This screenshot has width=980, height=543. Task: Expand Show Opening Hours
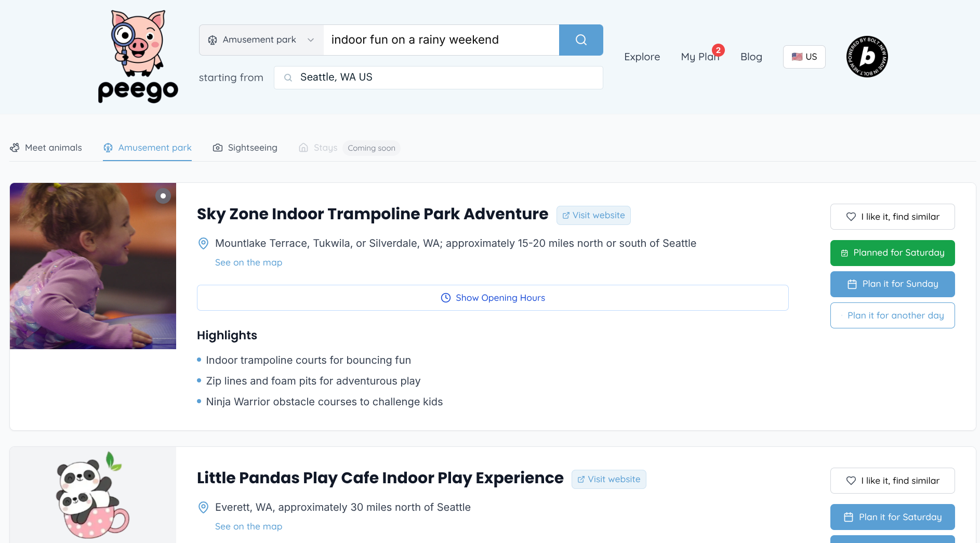(x=493, y=298)
